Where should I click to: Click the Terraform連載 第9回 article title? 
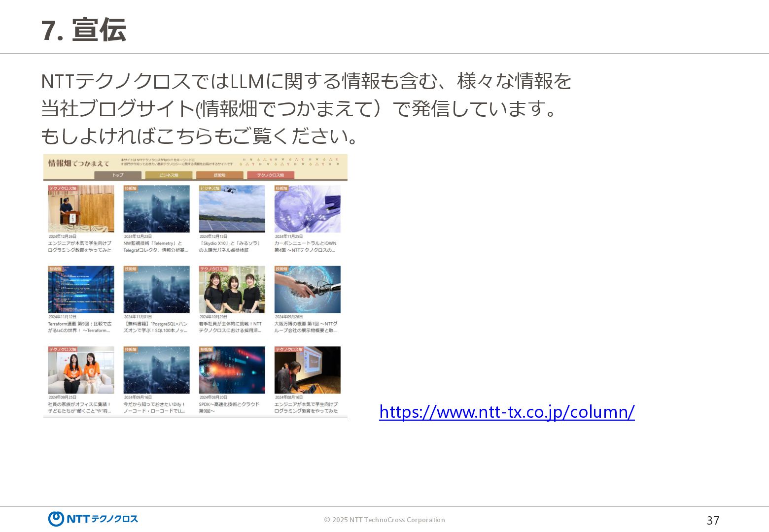pyautogui.click(x=80, y=327)
